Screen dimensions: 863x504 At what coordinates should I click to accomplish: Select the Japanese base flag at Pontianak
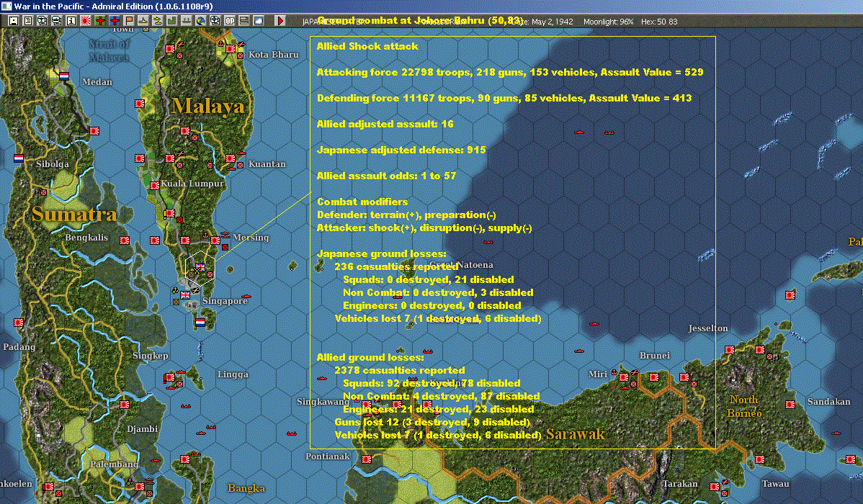coord(367,459)
